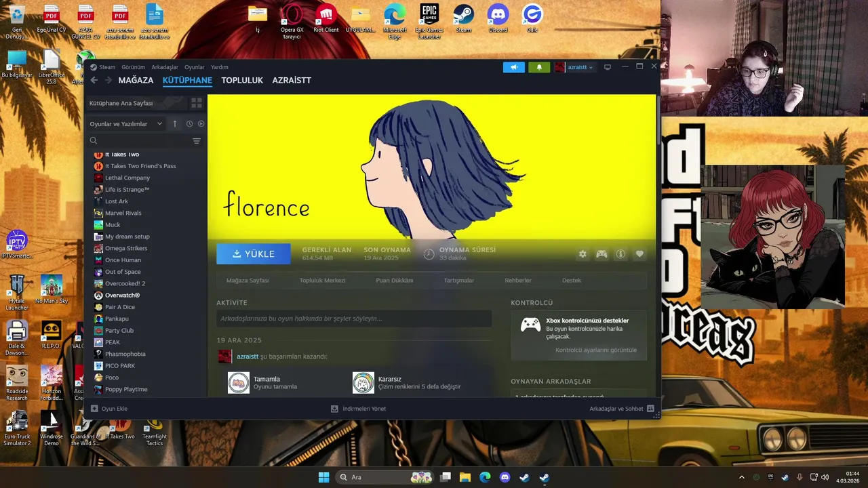Show Florence game info icon

(620, 254)
